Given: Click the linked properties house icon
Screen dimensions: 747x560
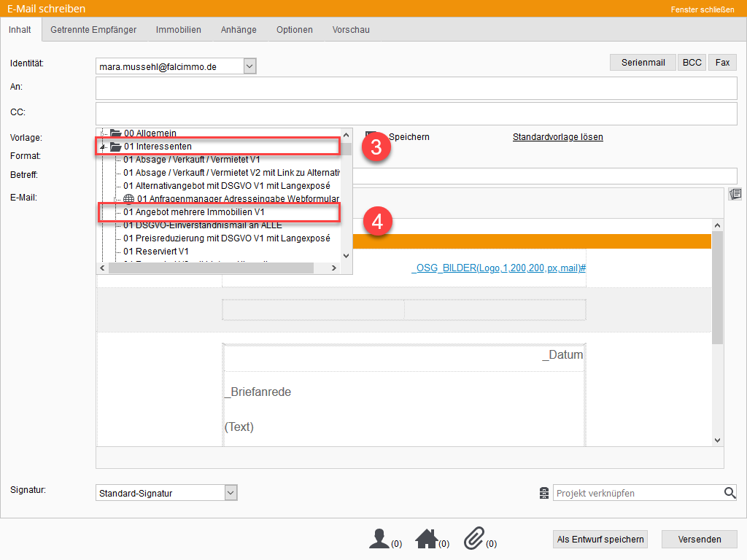Looking at the screenshot, I should pyautogui.click(x=426, y=539).
